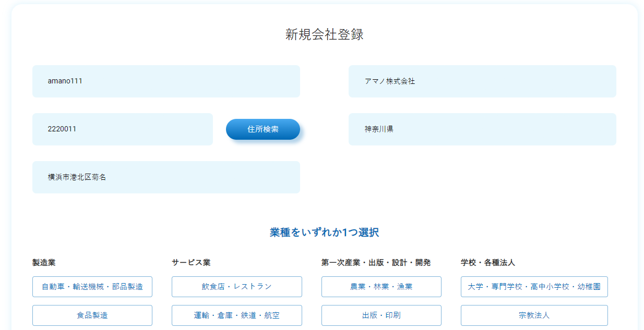Image resolution: width=644 pixels, height=330 pixels.
Task: Select the 農業・林業・漁業 option
Action: [x=381, y=287]
